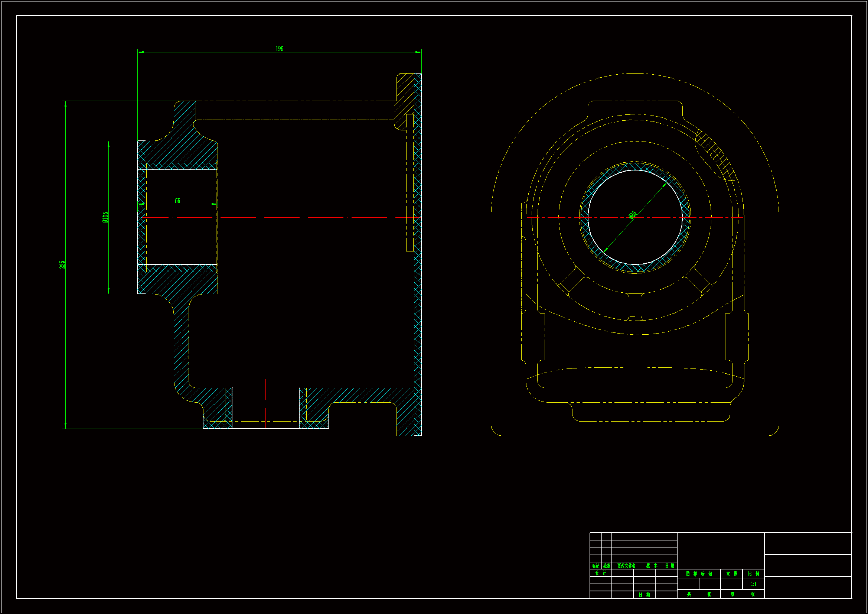Select the 更改文件名 header cell
Image resolution: width=868 pixels, height=614 pixels.
[x=626, y=566]
